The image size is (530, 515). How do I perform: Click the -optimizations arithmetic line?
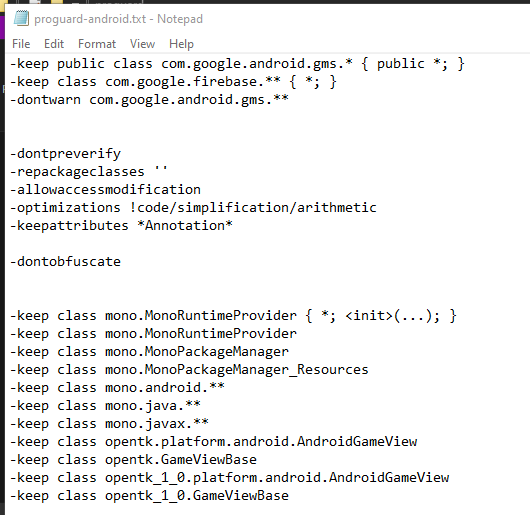click(x=193, y=207)
